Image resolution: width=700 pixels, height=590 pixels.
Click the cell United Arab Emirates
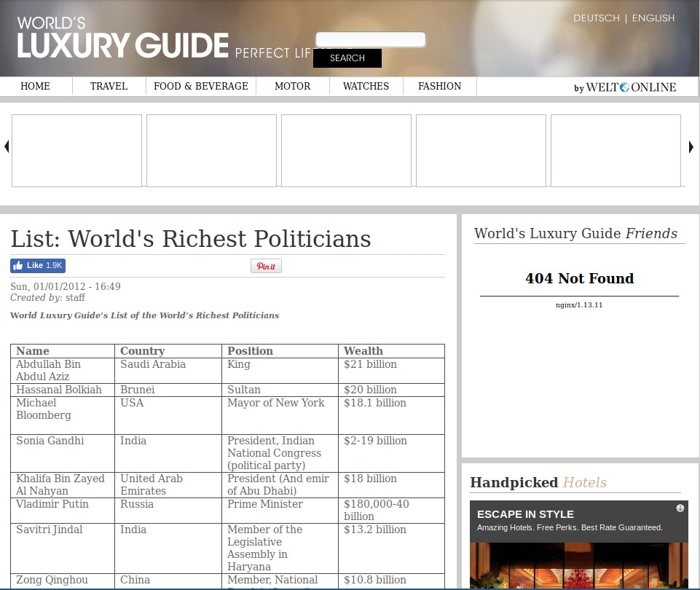click(168, 484)
